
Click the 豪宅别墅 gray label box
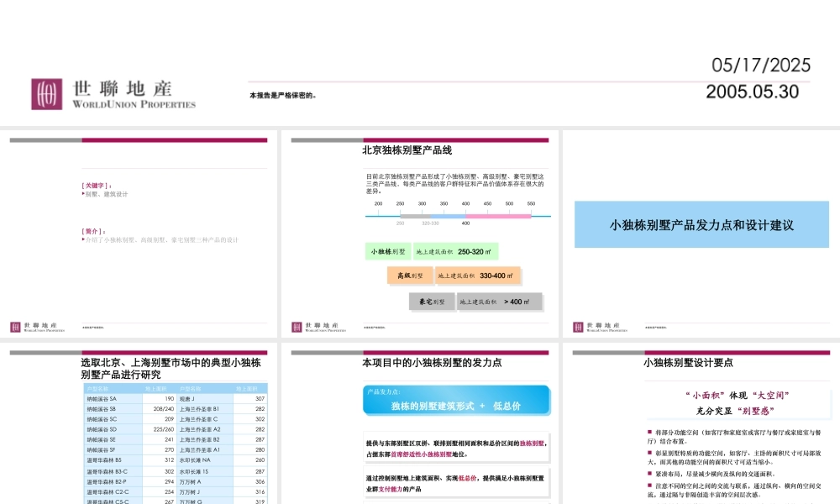click(x=432, y=302)
